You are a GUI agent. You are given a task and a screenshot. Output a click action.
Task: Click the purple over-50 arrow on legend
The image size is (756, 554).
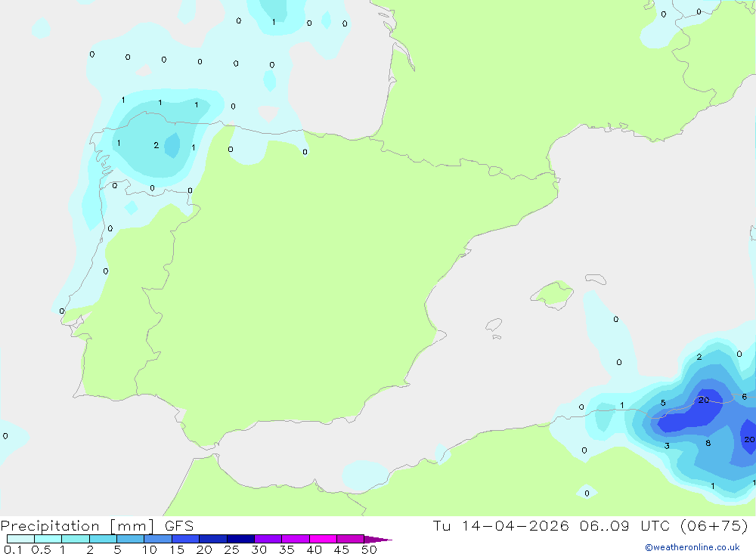[377, 539]
